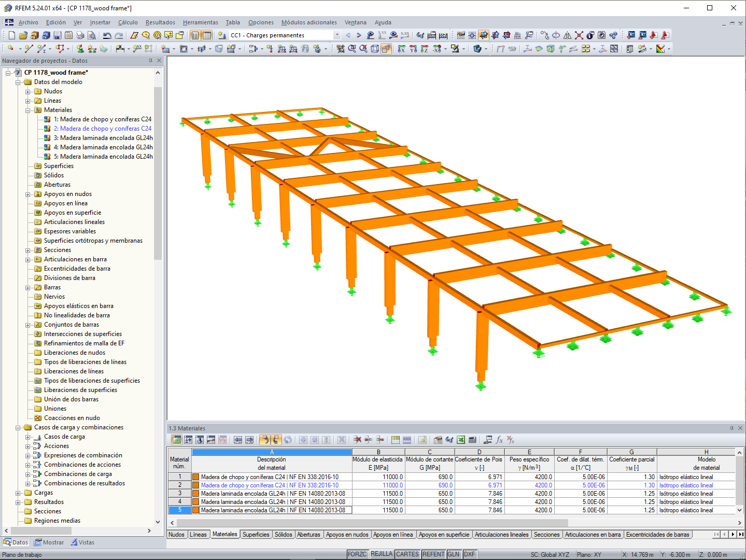This screenshot has width=746, height=560.
Task: Select the Undo icon in the toolbar
Action: pyautogui.click(x=107, y=35)
